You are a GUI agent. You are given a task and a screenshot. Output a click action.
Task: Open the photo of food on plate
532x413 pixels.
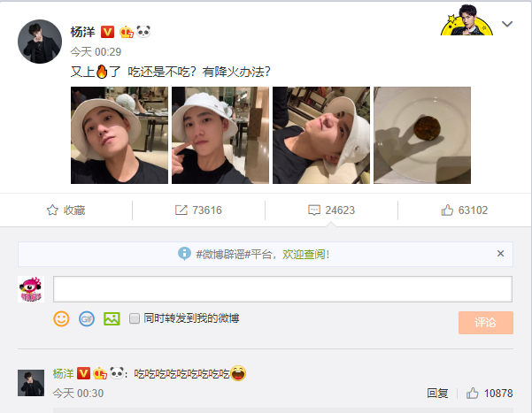422,135
